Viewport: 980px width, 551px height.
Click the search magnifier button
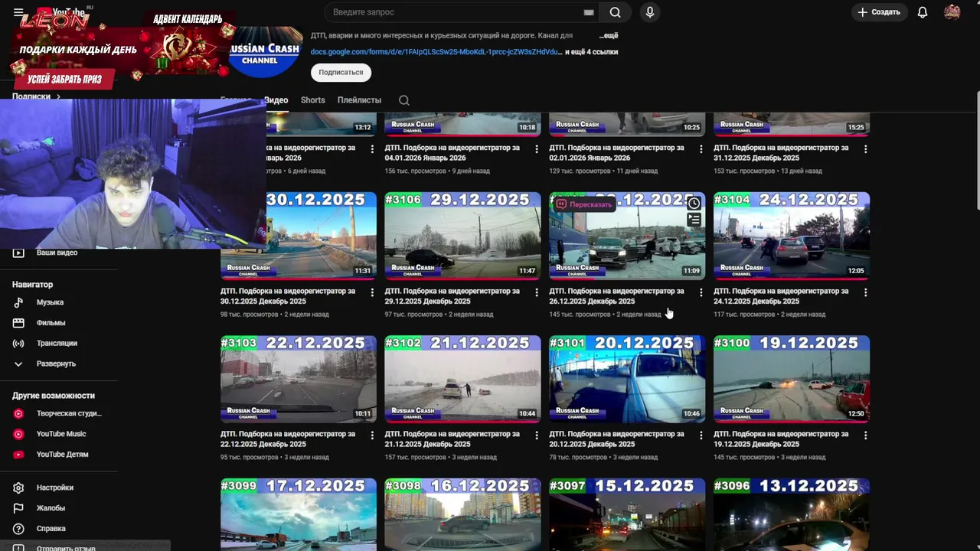(x=615, y=12)
